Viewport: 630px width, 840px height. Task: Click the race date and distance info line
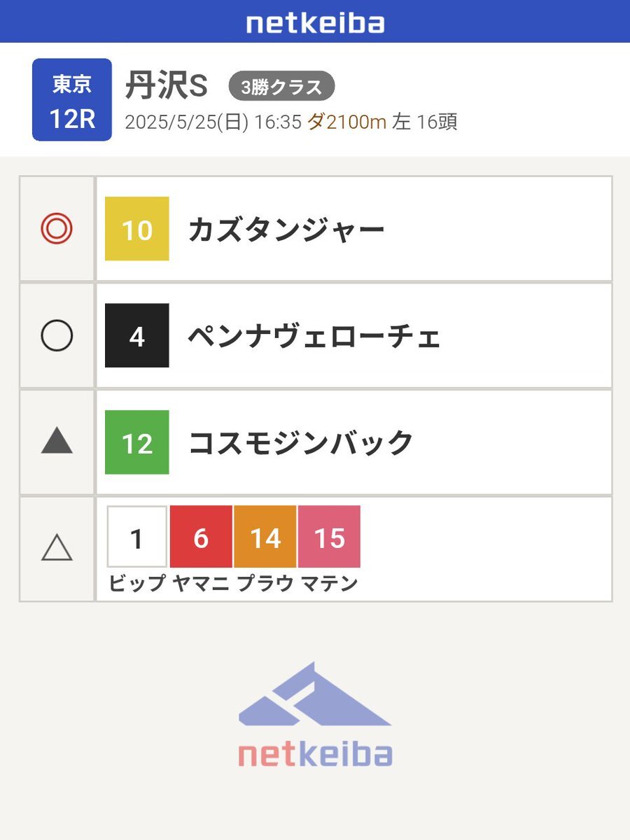point(291,122)
